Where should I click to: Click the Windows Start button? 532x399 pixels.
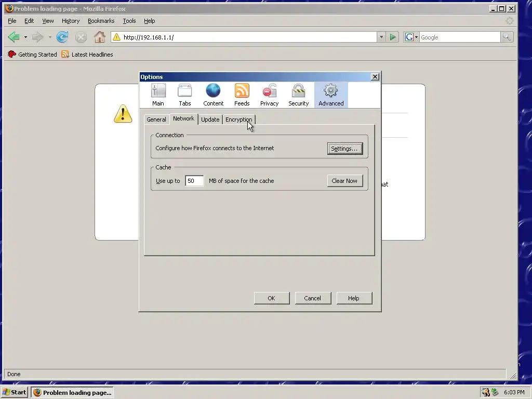pyautogui.click(x=15, y=392)
